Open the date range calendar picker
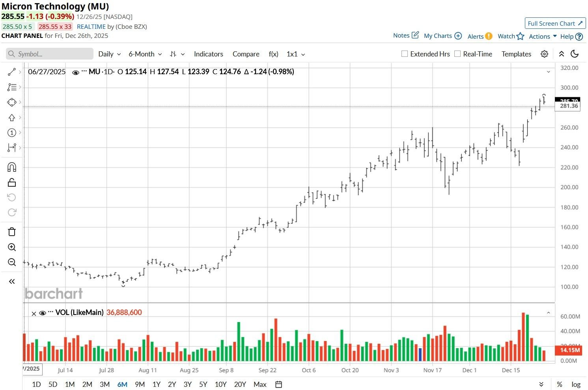 (278, 384)
